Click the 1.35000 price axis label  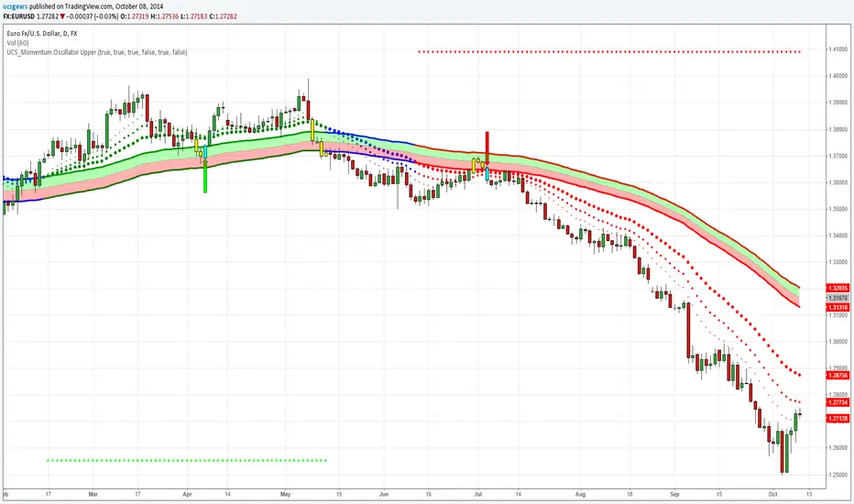[838, 209]
